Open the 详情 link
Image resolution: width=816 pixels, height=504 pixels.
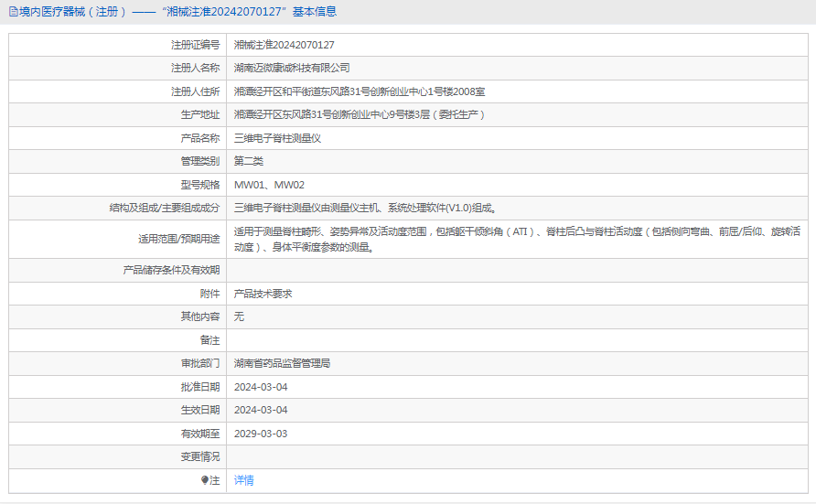tap(243, 480)
